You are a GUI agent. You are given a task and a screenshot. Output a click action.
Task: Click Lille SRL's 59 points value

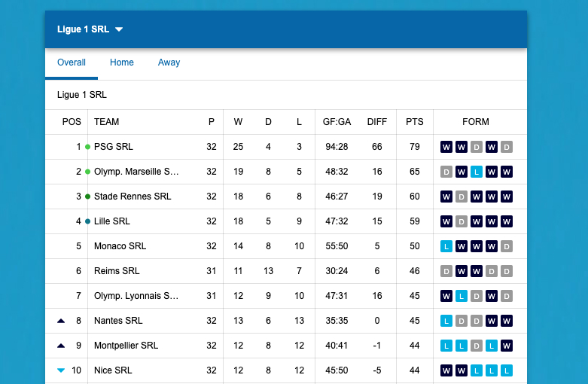pos(414,221)
